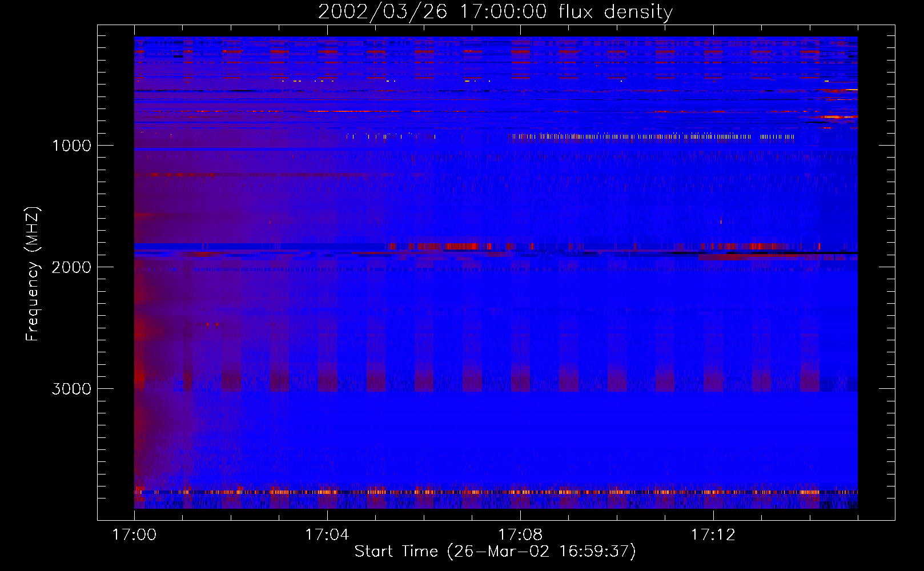The image size is (924, 571).
Task: Click the 2000 frequency tick label
Action: pos(71,267)
